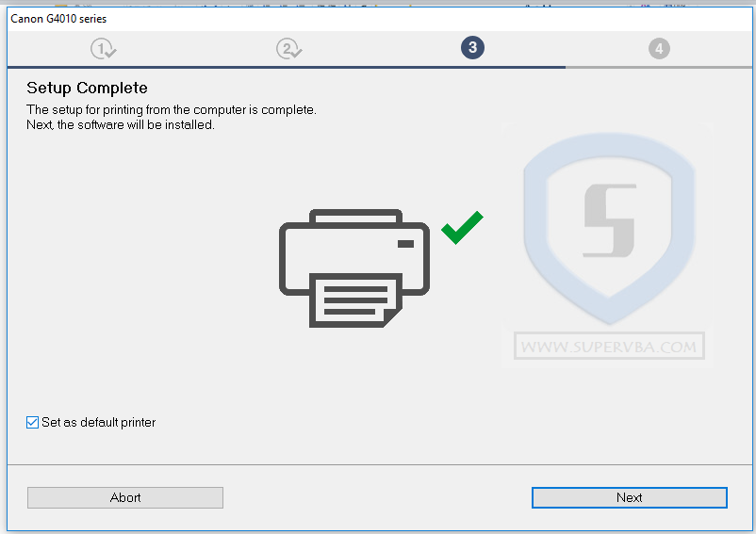This screenshot has height=534, width=756.
Task: Click the 'Set as default printer' label
Action: (x=99, y=422)
